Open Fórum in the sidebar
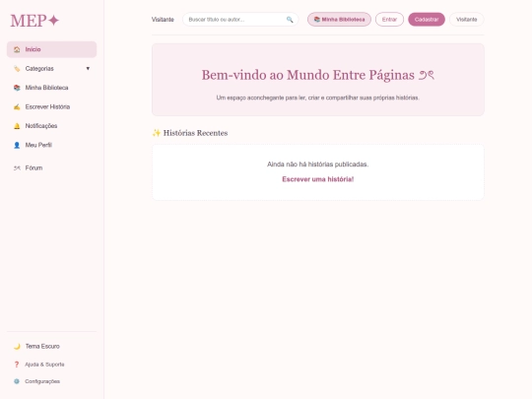 pos(51,167)
